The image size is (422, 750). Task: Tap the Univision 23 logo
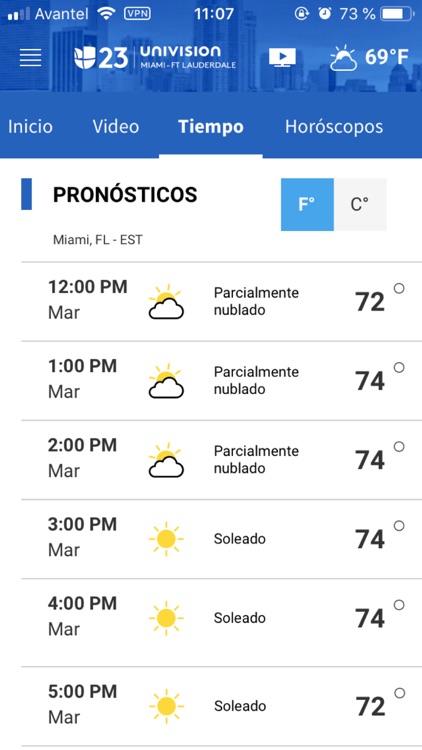(x=155, y=57)
